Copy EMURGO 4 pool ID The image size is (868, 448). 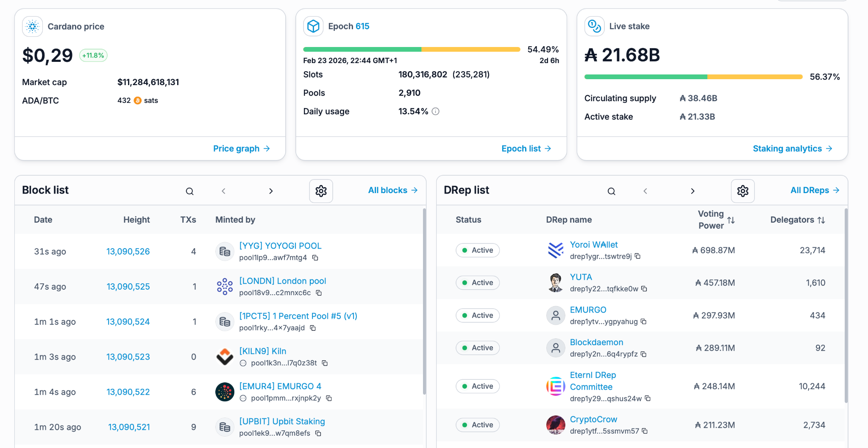[x=329, y=398]
